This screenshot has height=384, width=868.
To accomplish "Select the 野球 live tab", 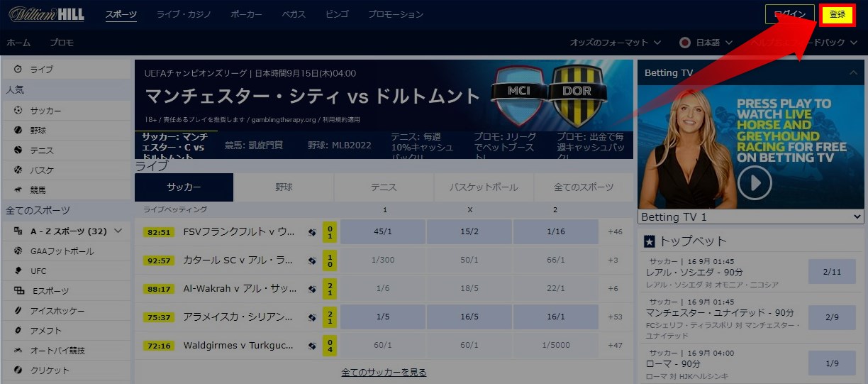I will coord(284,187).
